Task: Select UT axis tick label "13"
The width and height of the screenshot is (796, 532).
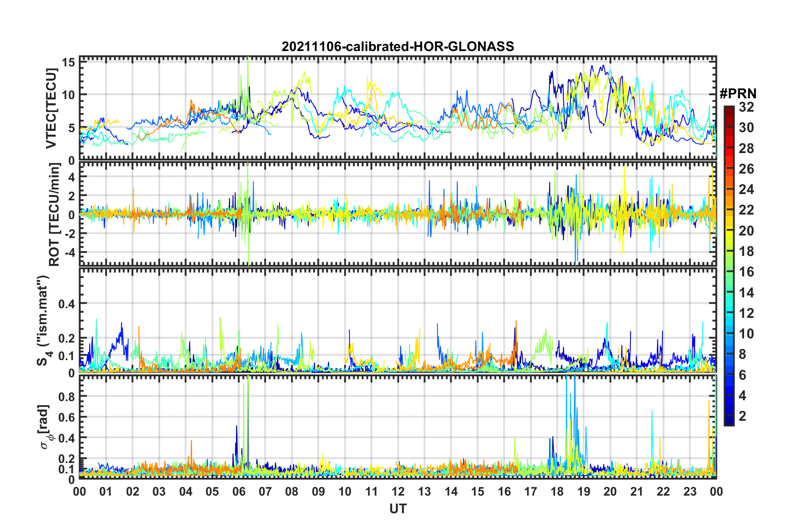Action: coord(424,491)
